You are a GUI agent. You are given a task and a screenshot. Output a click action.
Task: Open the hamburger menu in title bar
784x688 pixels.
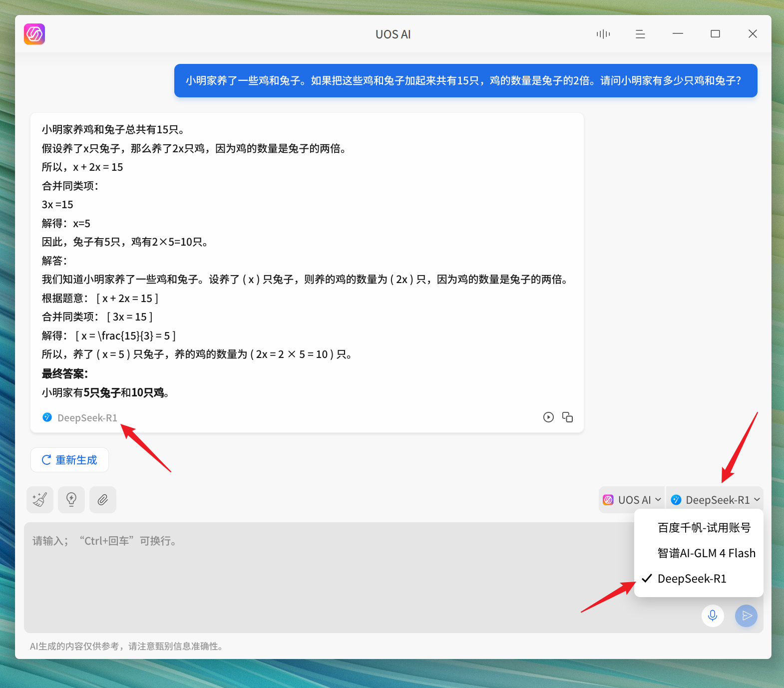pos(640,34)
